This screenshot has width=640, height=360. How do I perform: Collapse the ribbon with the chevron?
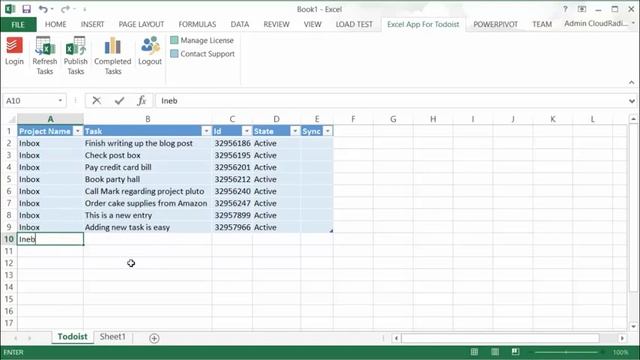pos(631,82)
